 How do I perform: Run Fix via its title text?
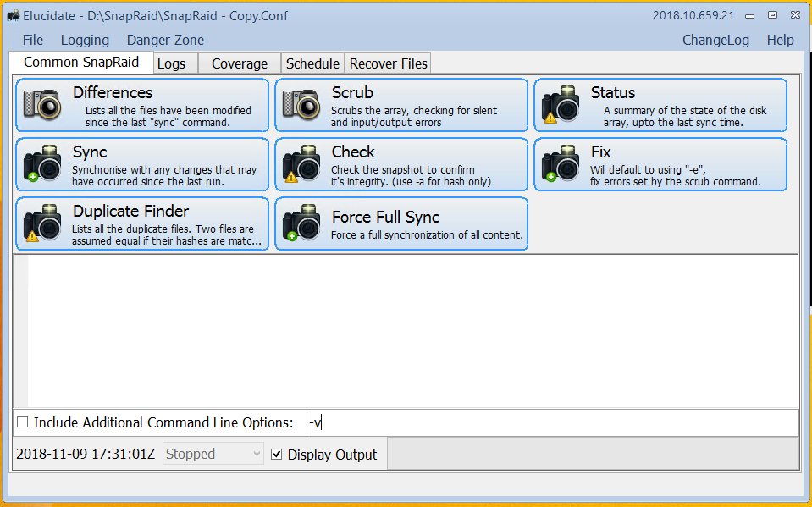pyautogui.click(x=600, y=152)
